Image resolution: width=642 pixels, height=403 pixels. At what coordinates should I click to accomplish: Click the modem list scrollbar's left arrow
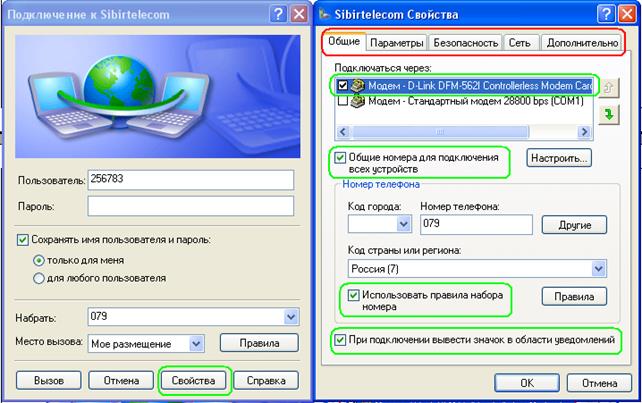[343, 132]
